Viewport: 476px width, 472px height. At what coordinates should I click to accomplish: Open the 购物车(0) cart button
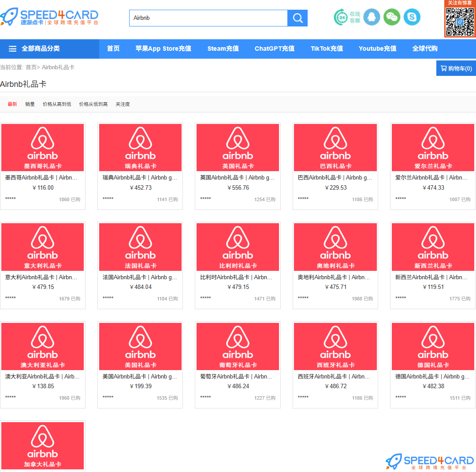tap(456, 68)
